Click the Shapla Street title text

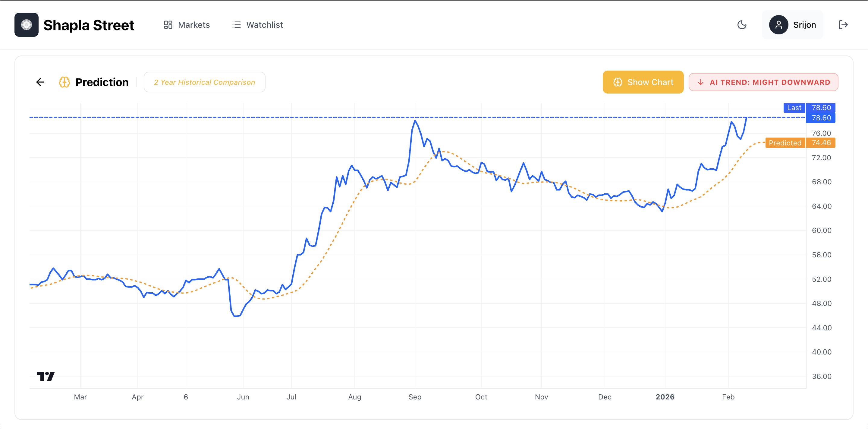click(x=89, y=25)
